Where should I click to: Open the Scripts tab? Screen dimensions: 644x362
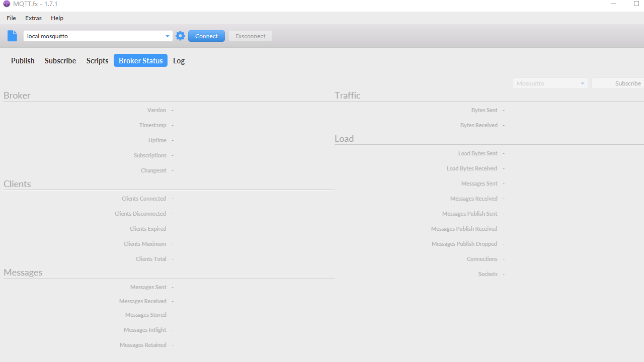pos(97,60)
